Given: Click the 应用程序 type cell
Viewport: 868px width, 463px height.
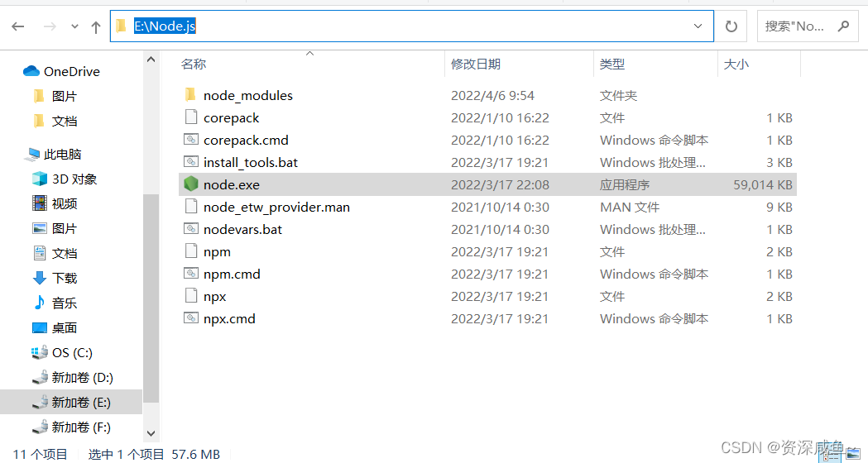Looking at the screenshot, I should (x=625, y=184).
